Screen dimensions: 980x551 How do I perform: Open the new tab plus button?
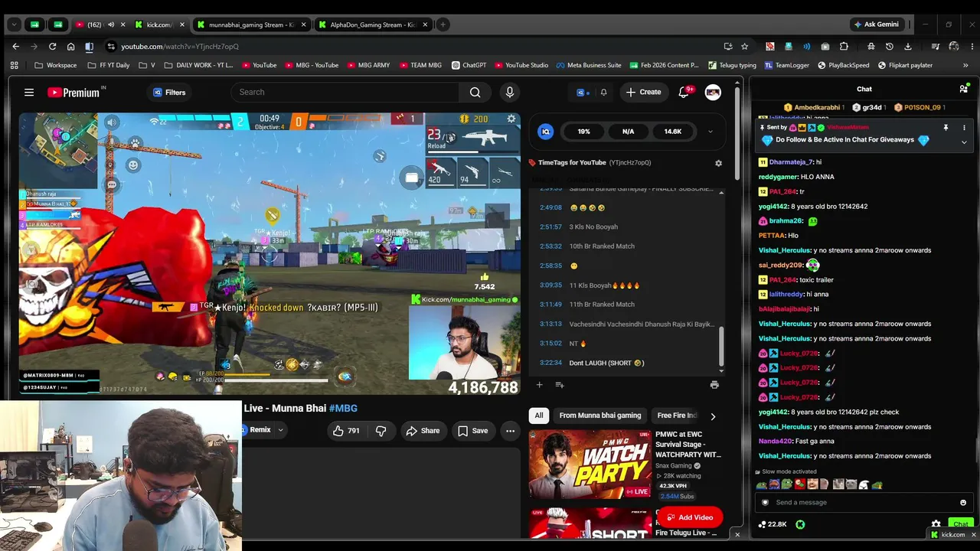tap(443, 24)
